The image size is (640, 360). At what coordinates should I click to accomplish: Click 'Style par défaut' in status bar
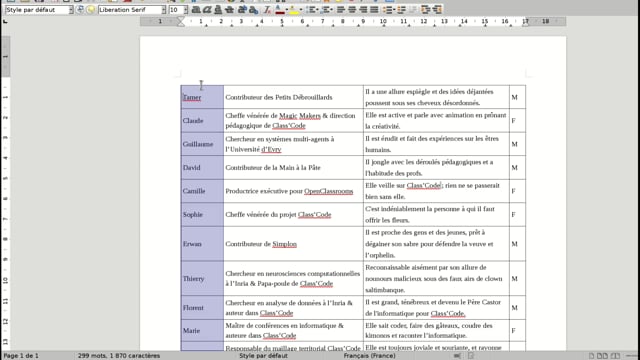point(263,356)
